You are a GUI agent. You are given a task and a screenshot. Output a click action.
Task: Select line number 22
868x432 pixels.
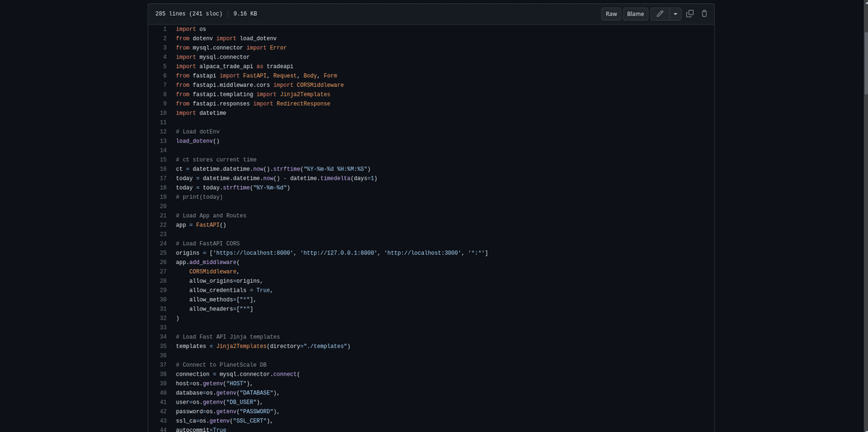pyautogui.click(x=163, y=225)
